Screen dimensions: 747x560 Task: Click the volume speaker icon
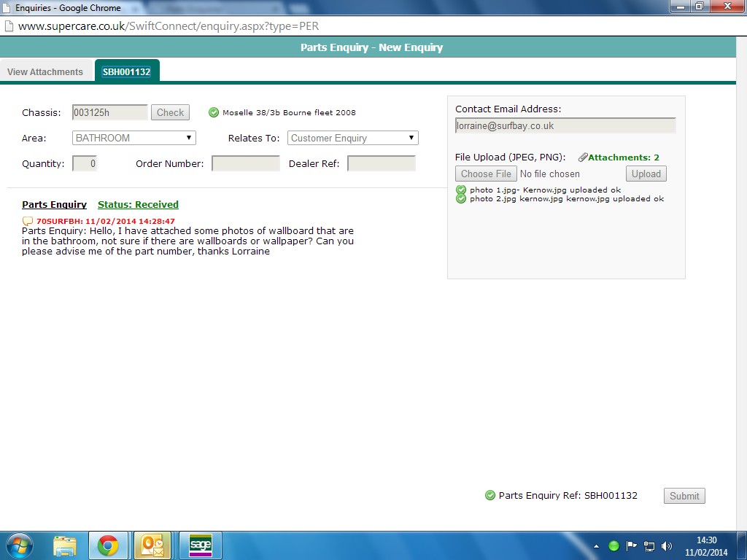pos(667,546)
